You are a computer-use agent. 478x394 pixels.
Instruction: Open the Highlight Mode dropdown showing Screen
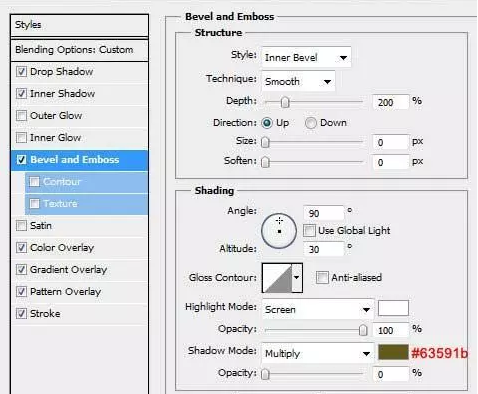click(318, 309)
